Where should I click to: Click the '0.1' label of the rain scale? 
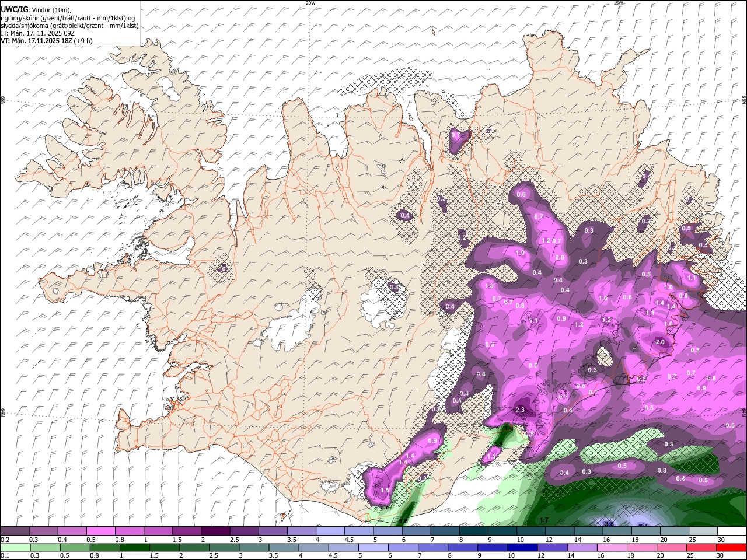pyautogui.click(x=6, y=555)
